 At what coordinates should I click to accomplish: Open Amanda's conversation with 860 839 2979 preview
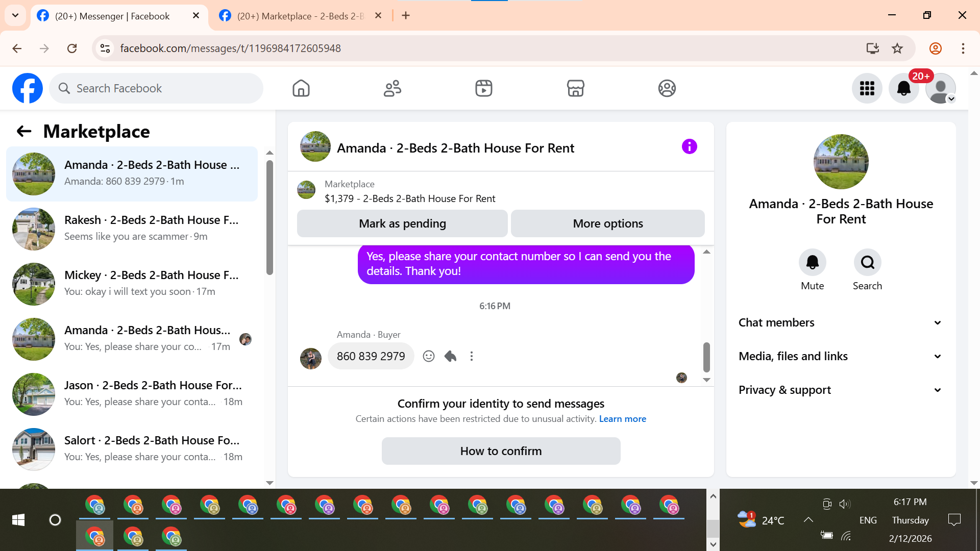click(x=132, y=174)
